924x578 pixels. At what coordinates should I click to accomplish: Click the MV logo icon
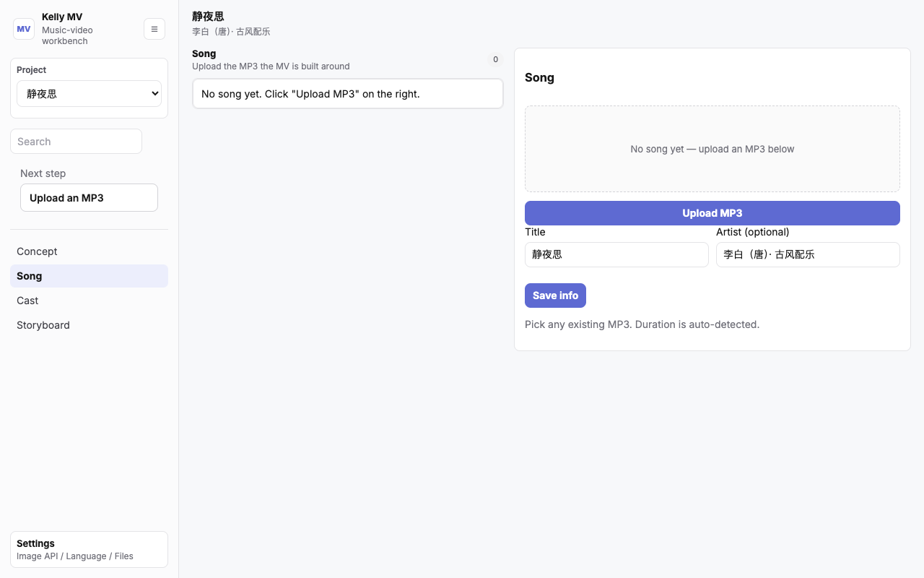point(24,29)
